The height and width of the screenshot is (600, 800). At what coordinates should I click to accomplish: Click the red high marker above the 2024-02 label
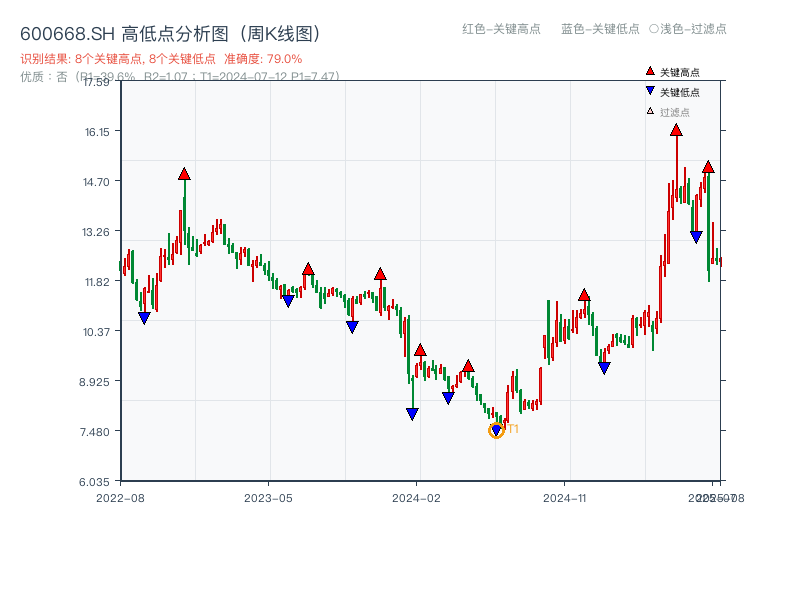point(420,351)
